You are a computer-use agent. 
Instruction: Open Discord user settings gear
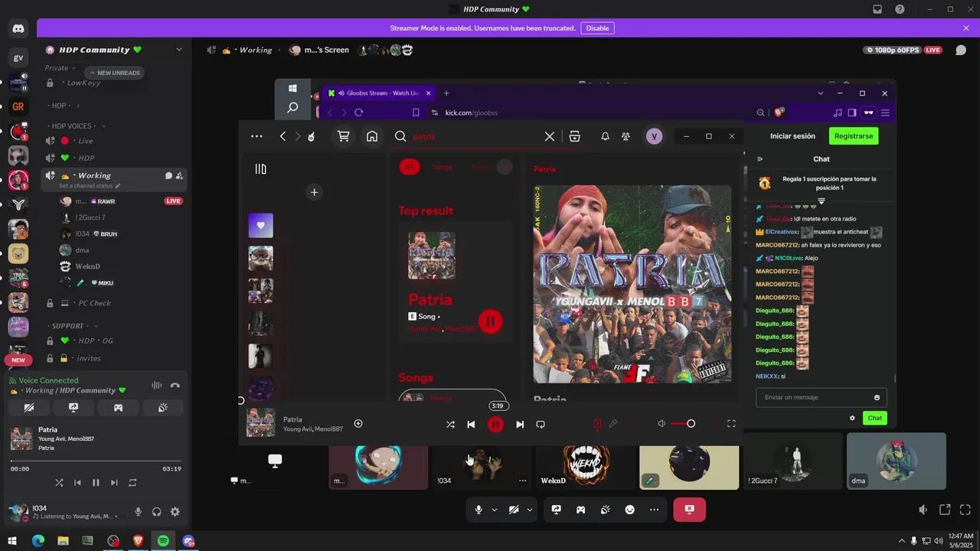click(175, 512)
